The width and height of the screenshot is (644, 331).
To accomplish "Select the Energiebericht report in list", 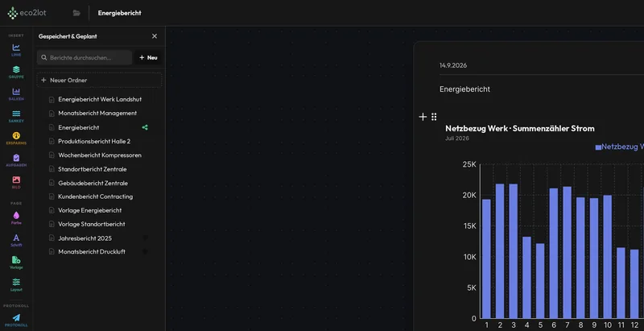I will pos(78,127).
